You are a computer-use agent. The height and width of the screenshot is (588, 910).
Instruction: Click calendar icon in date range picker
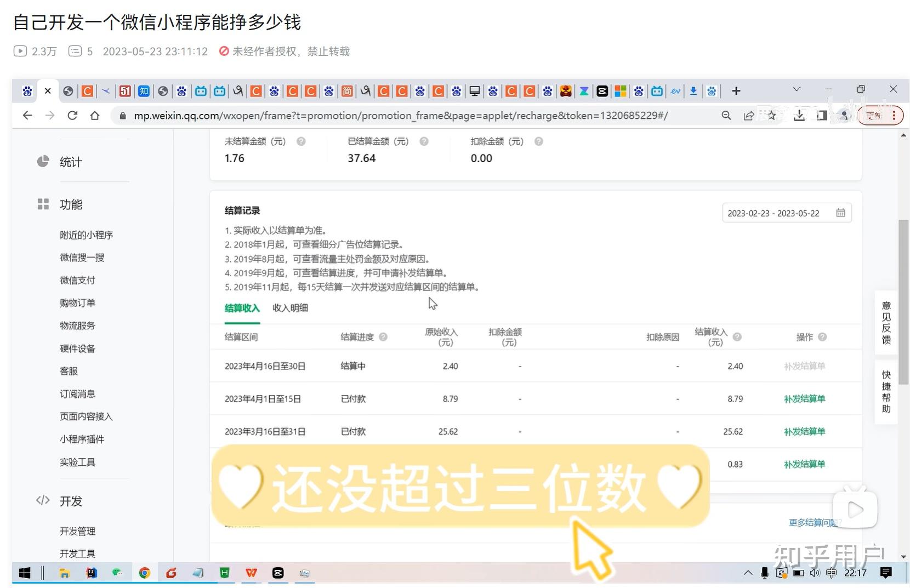tap(840, 213)
